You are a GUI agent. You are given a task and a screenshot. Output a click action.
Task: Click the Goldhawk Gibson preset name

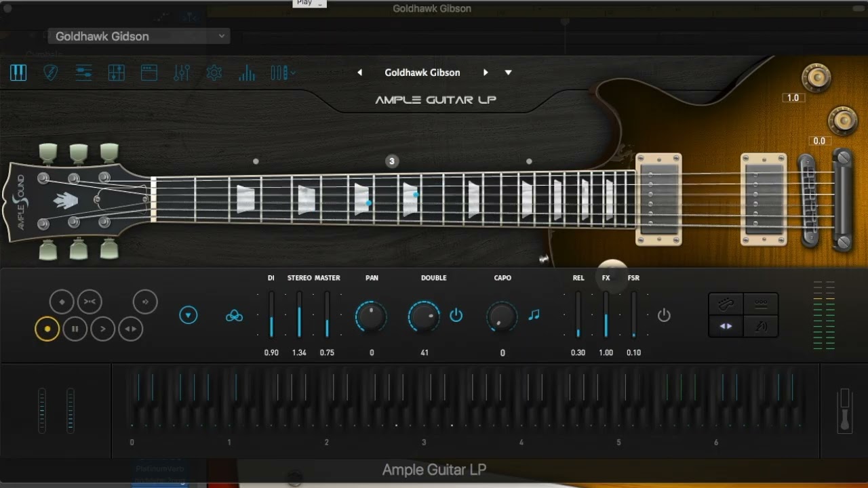click(422, 73)
